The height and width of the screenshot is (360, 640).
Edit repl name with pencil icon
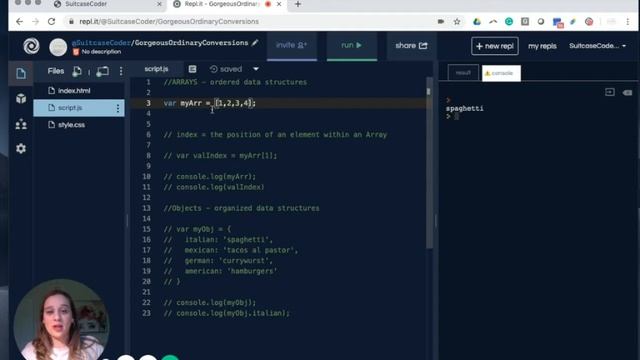click(255, 42)
